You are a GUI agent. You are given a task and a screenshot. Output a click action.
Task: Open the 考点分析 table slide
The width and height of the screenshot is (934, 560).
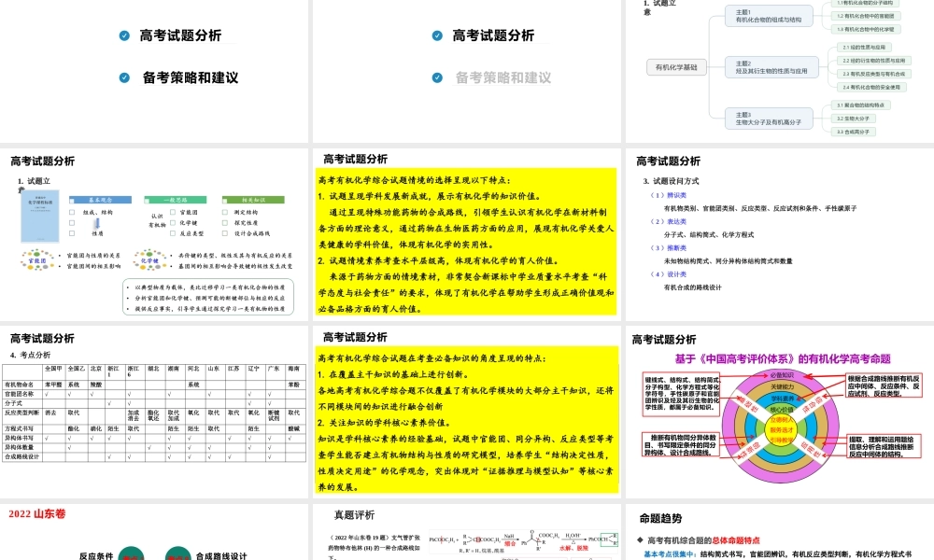coord(154,412)
